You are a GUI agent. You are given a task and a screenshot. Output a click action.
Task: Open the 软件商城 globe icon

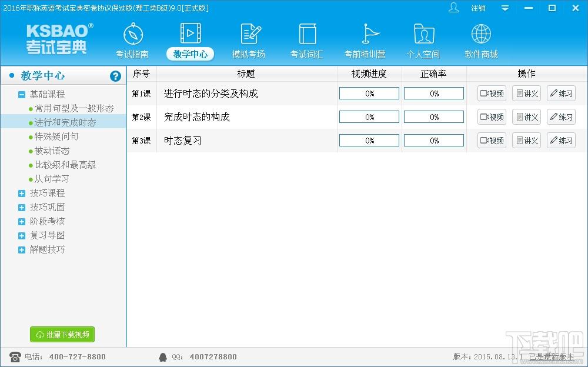point(481,34)
